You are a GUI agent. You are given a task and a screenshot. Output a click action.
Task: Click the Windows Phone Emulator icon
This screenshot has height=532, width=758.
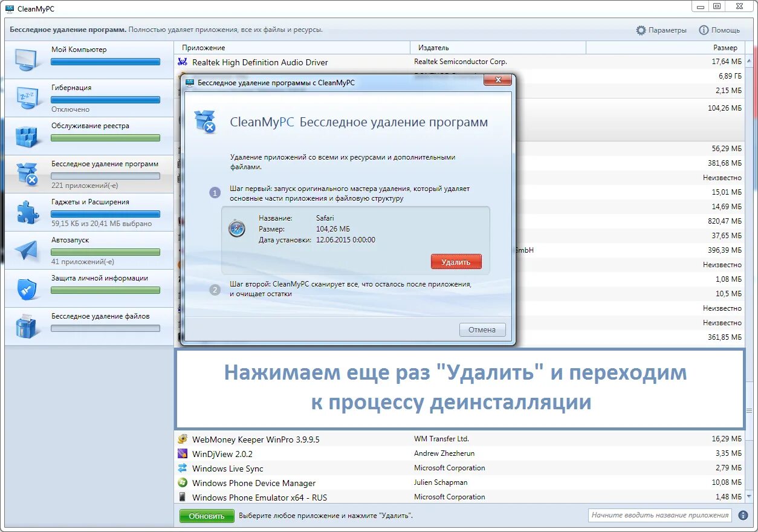point(183,497)
